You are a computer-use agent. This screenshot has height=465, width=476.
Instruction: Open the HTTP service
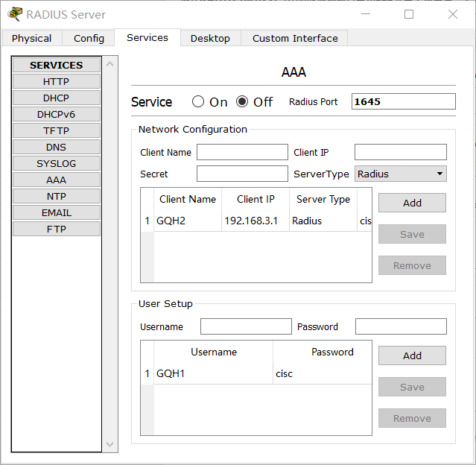click(57, 81)
